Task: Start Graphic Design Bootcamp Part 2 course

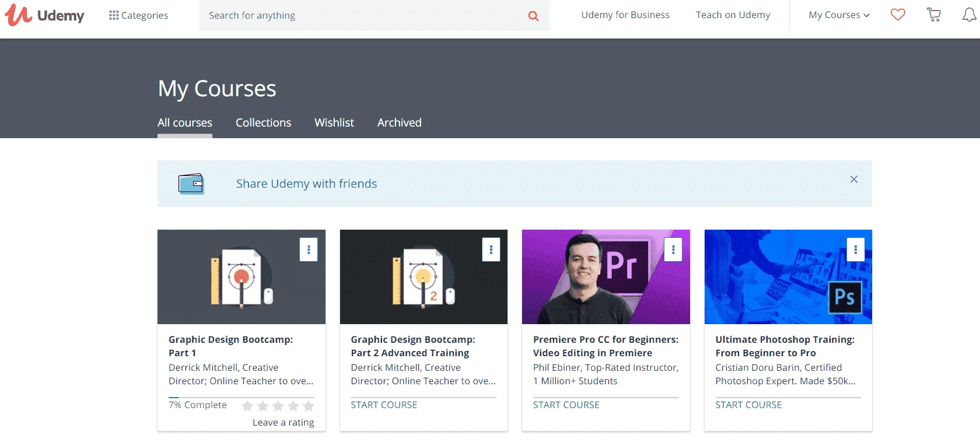Action: coord(384,405)
